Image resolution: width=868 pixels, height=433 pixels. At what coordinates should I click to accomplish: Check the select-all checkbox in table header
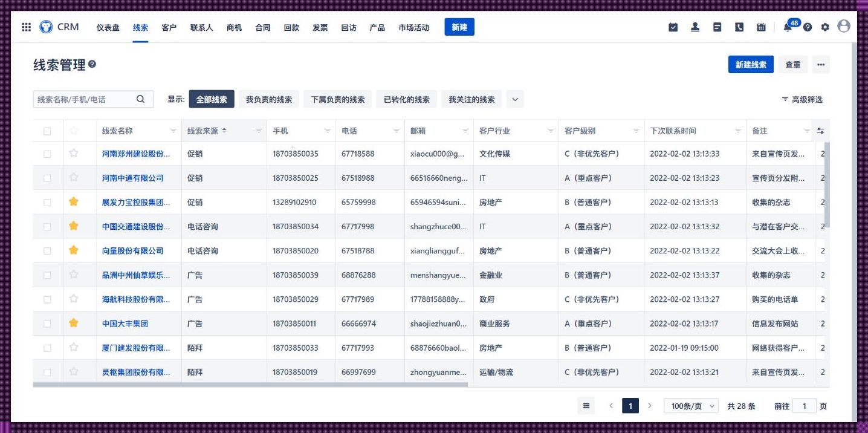point(47,130)
